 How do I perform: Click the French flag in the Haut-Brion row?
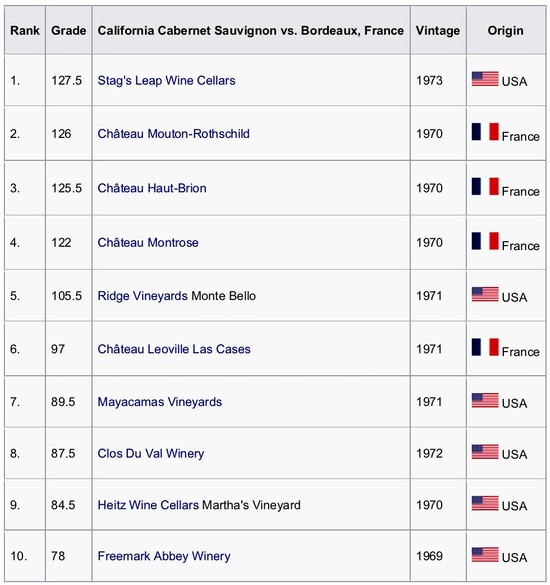coord(485,186)
